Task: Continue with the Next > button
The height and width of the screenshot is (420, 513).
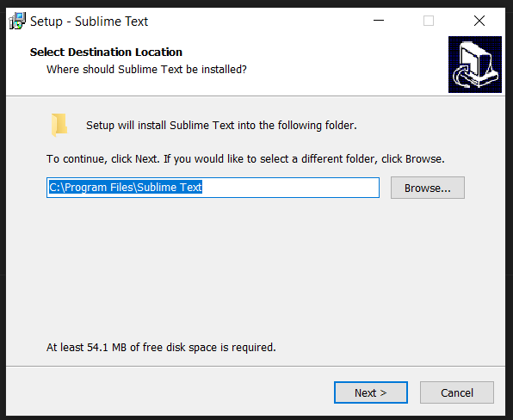Action: (x=371, y=392)
